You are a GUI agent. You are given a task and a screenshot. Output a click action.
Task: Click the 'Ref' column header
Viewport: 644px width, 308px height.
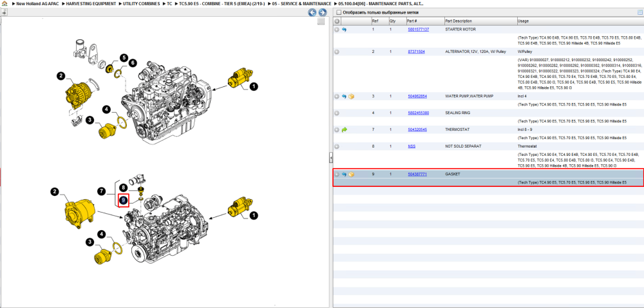pyautogui.click(x=375, y=21)
